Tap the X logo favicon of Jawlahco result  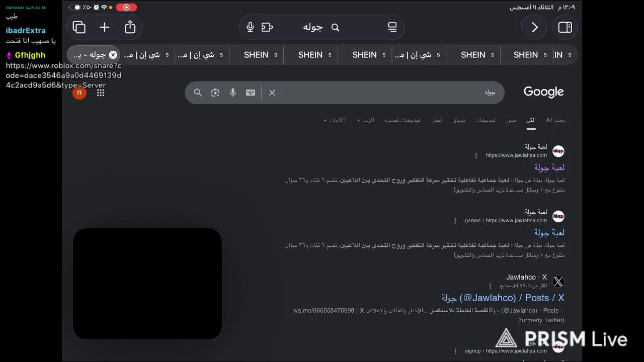pyautogui.click(x=558, y=282)
